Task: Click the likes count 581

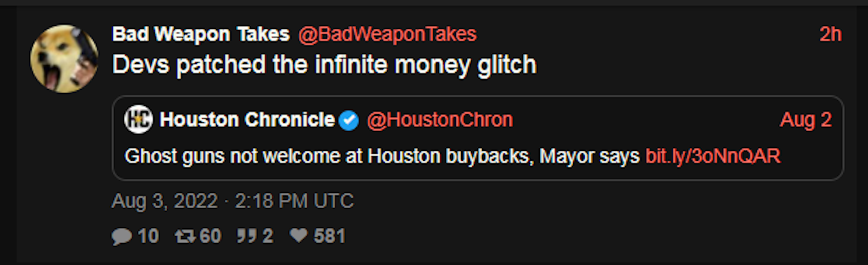Action: pos(329,236)
